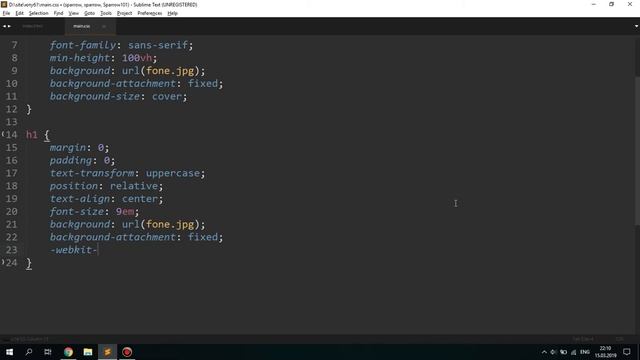Open the File menu
This screenshot has height=360, width=640.
pos(6,13)
